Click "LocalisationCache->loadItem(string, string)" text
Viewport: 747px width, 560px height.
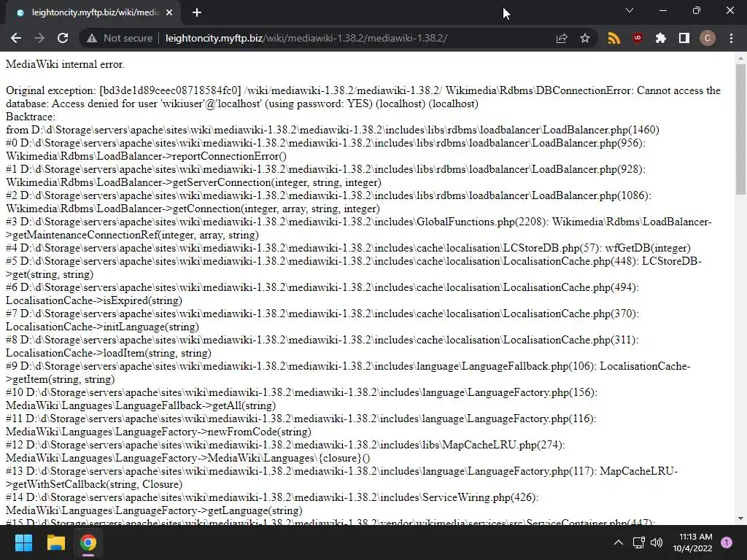(109, 353)
